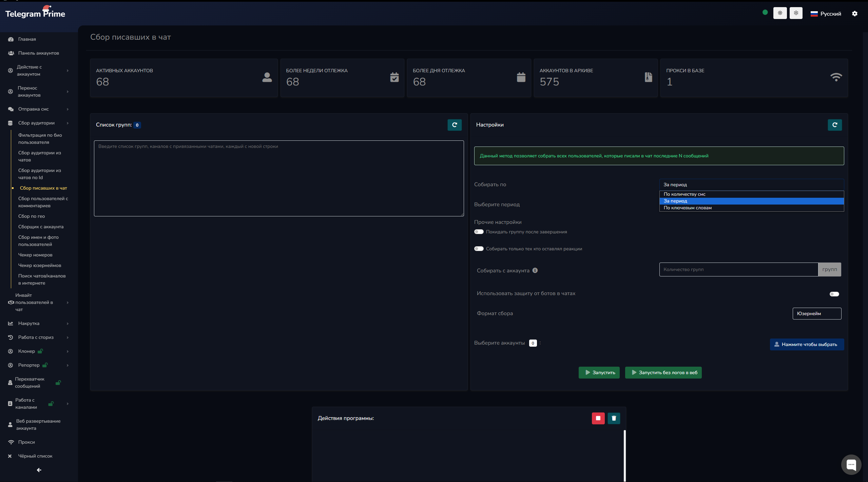Click the refresh icon in Settings panel
The image size is (868, 482).
click(834, 125)
